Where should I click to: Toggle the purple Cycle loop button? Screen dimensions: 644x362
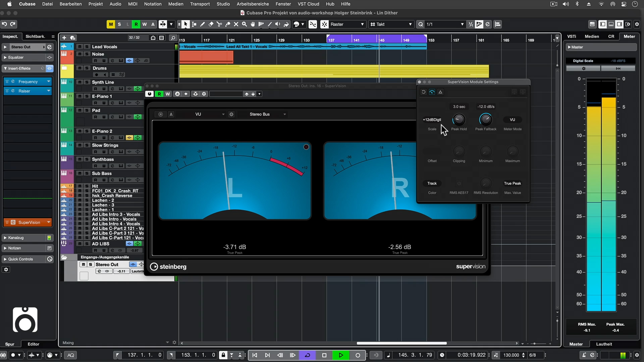(307, 355)
